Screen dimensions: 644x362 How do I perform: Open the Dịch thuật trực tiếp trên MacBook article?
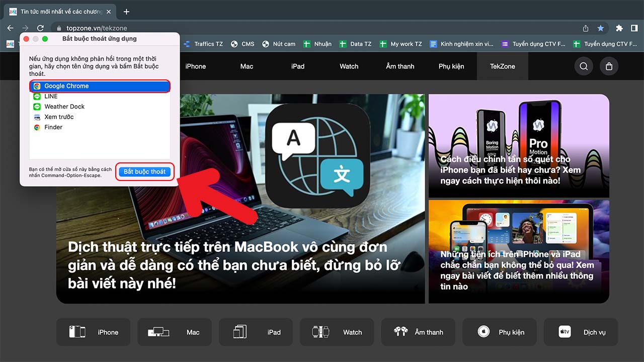coord(234,265)
